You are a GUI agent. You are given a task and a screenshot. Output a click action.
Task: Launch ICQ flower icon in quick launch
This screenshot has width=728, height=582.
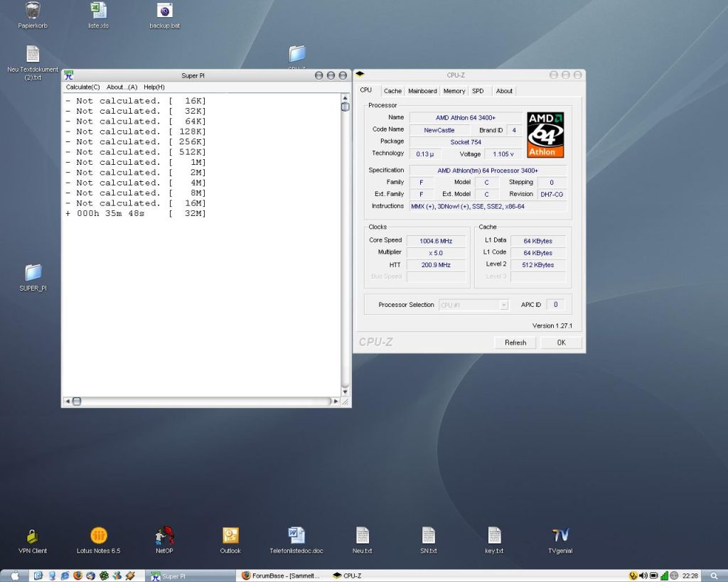click(104, 576)
